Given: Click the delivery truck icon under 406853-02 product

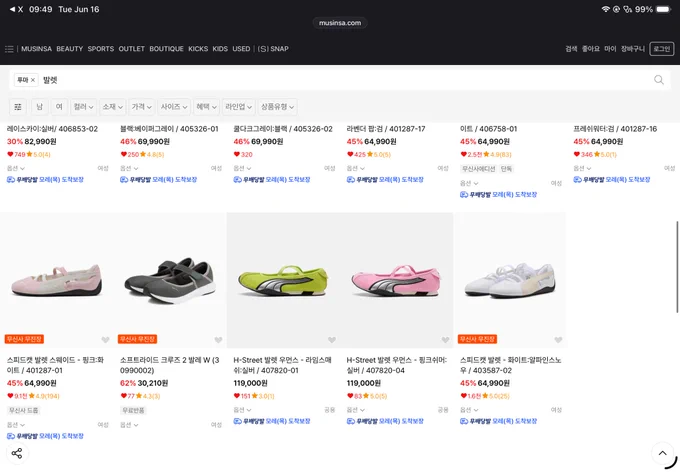Looking at the screenshot, I should 11,180.
